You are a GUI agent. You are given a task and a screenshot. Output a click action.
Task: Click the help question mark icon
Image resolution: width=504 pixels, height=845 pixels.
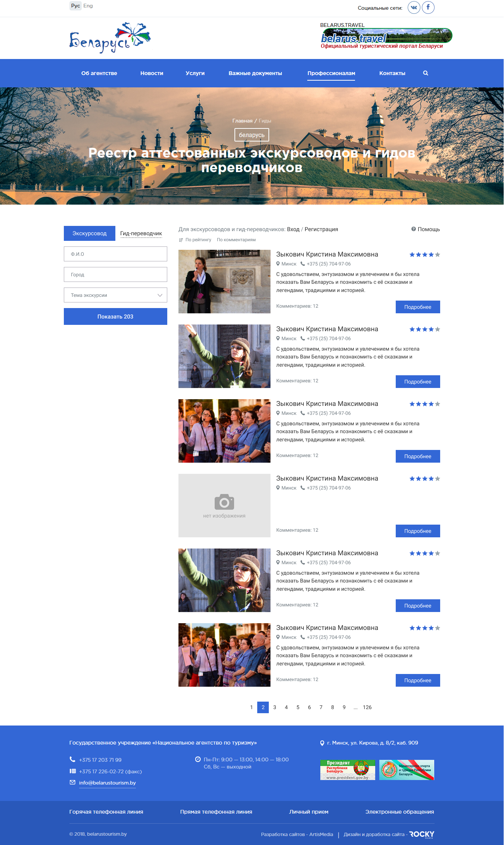click(x=414, y=229)
